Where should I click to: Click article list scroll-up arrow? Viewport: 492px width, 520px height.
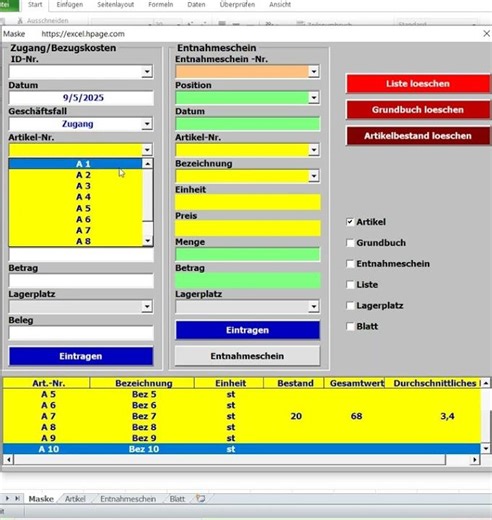tap(147, 164)
